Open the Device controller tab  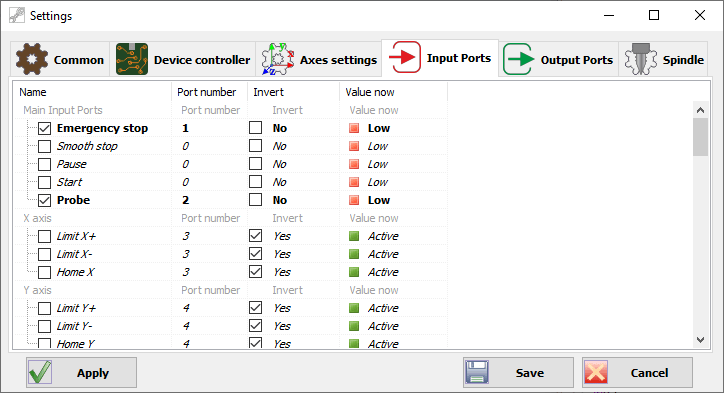[x=183, y=59]
